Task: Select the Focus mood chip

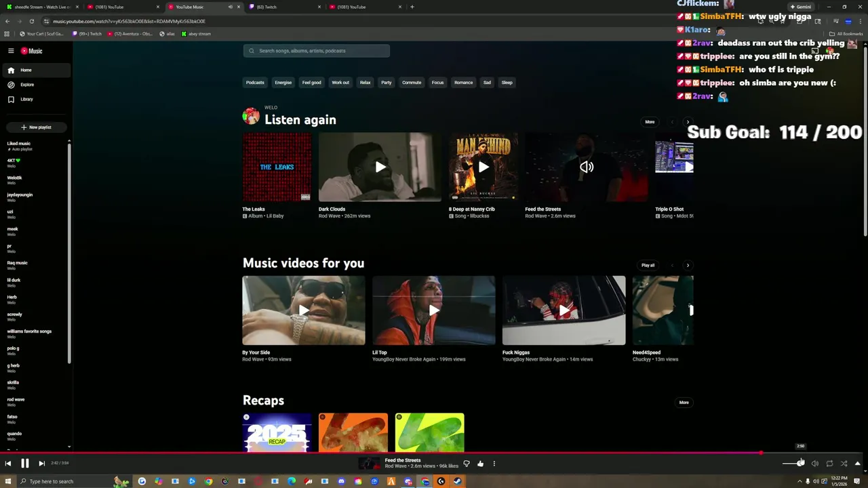Action: point(438,83)
